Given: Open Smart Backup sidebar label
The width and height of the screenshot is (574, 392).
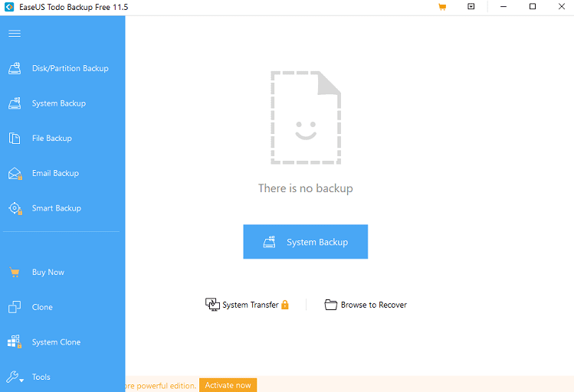Looking at the screenshot, I should pos(57,208).
